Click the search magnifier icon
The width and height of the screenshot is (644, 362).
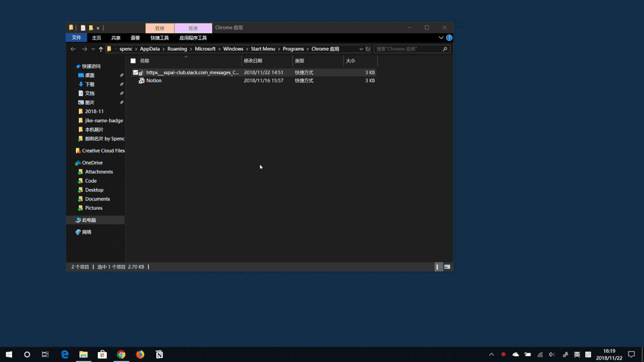[x=445, y=49]
